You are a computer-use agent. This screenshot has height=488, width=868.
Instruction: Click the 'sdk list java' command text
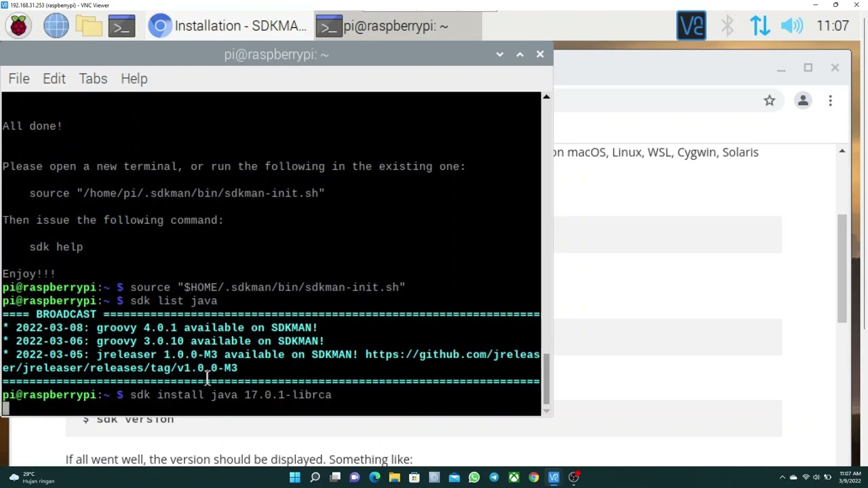tap(174, 301)
